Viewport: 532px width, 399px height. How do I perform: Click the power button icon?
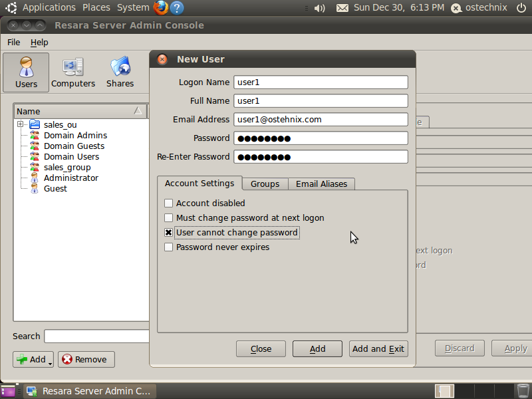521,7
